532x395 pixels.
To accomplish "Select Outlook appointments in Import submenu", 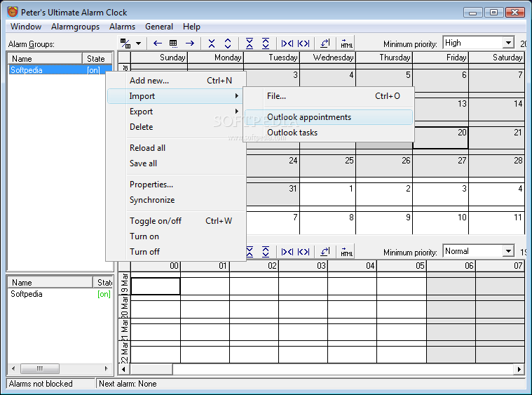I will [x=329, y=117].
